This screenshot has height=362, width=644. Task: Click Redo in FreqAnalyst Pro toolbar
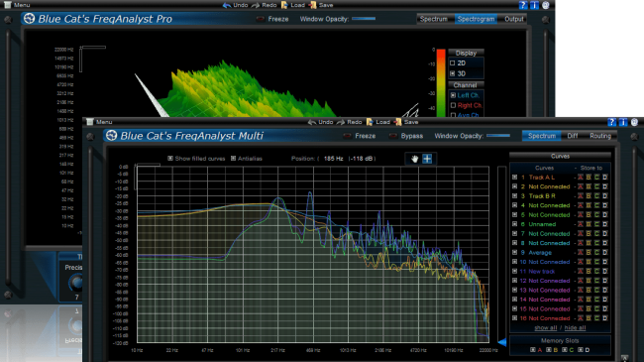[x=265, y=5]
